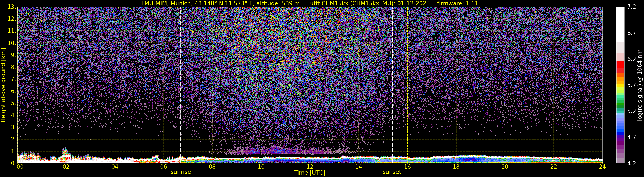Click the "Time [UTC]" axis title

click(310, 173)
